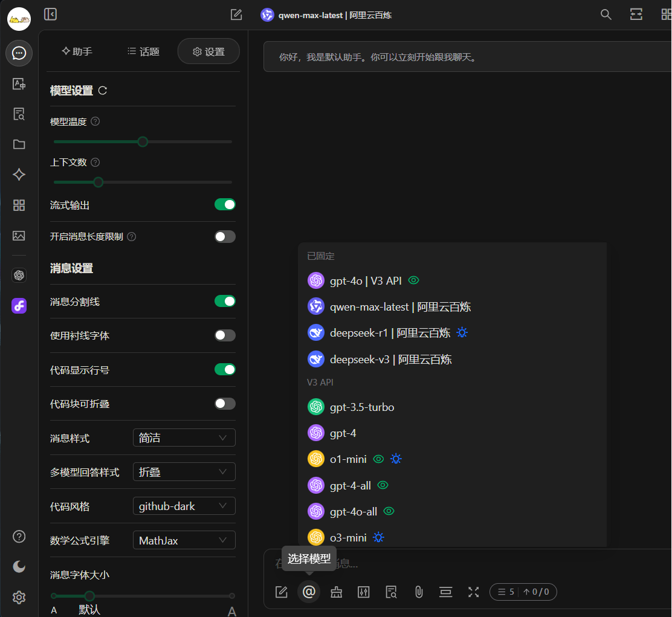Open quick settings sliders icon in input toolbar
The height and width of the screenshot is (617, 672).
[364, 592]
